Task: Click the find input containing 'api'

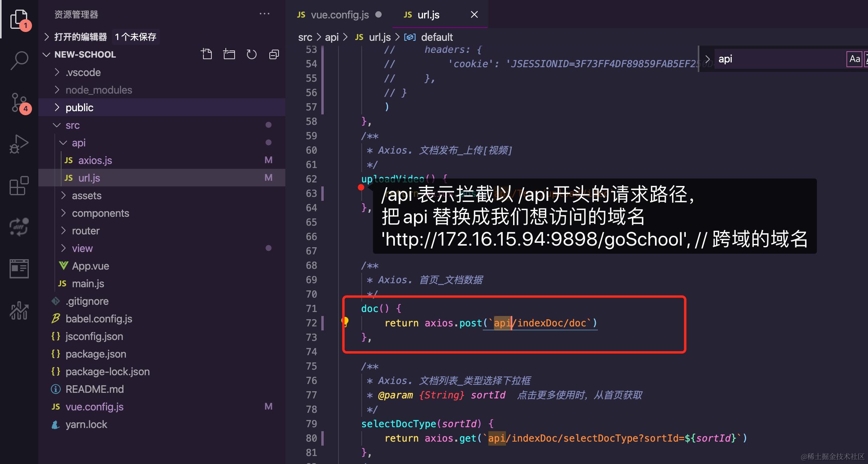Action: pos(779,59)
